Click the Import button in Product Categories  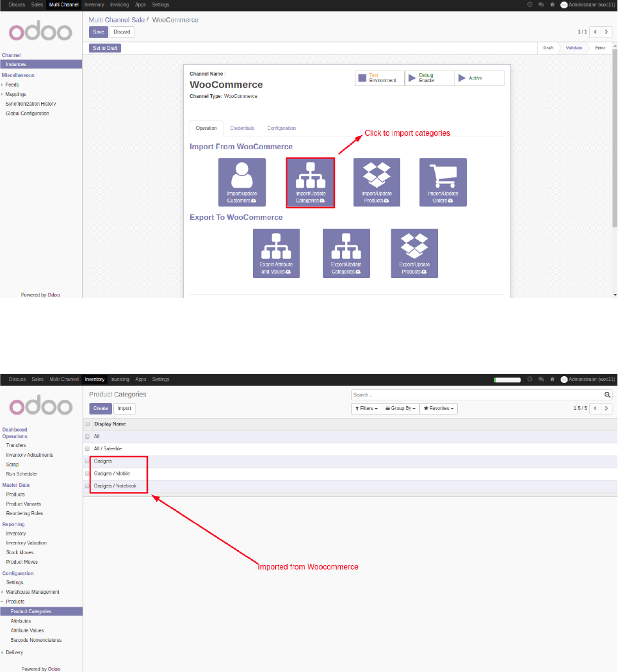124,409
